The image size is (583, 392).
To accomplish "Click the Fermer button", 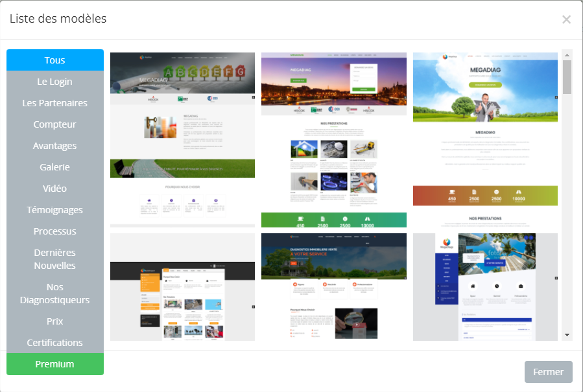I will (x=549, y=372).
